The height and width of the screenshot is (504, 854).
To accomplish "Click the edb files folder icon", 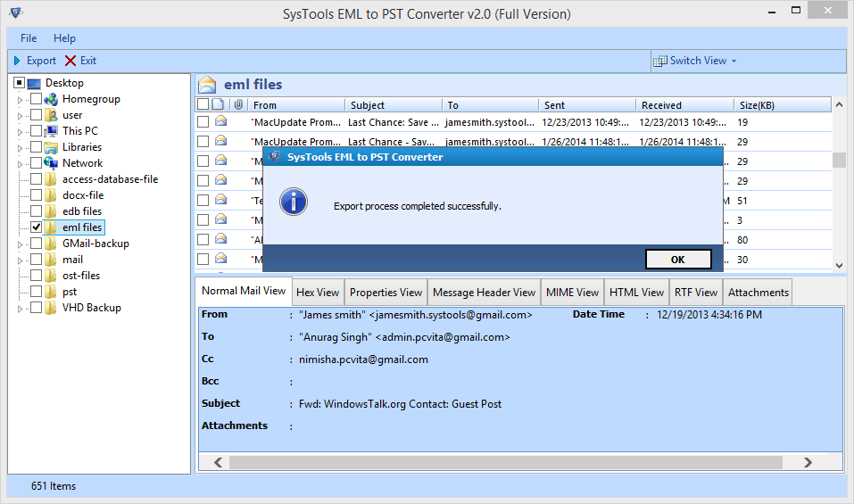I will (51, 211).
